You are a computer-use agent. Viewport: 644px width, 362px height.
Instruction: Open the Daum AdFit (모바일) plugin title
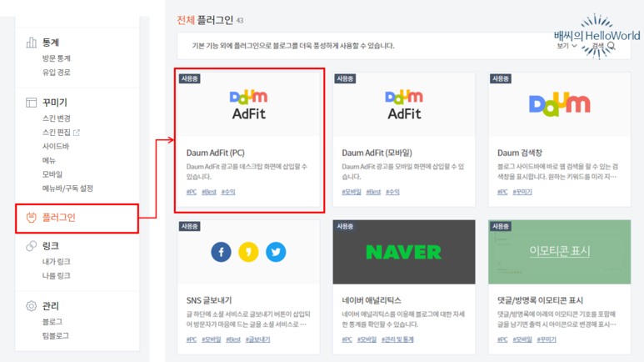377,153
